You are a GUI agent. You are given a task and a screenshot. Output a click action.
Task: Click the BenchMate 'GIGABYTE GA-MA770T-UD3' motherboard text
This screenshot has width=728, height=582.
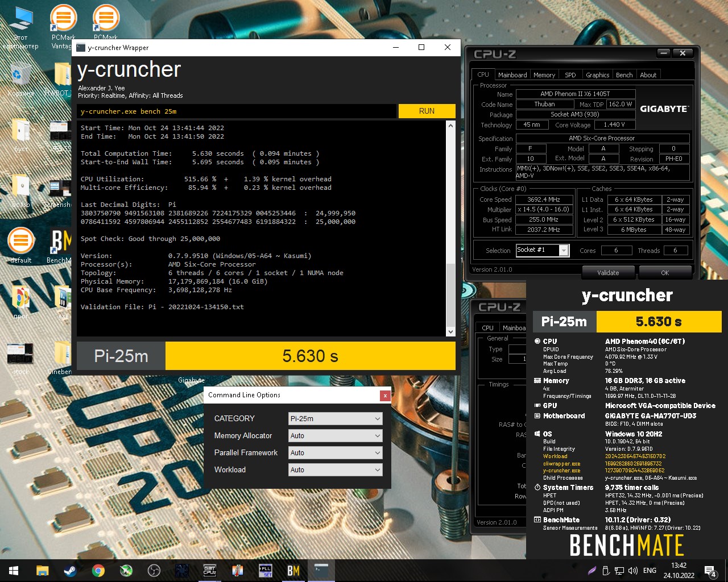[651, 416]
